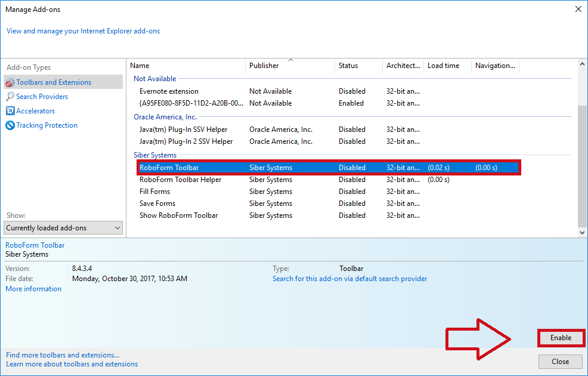The width and height of the screenshot is (588, 376).
Task: Open the Accelerators add-on type
Action: [36, 110]
